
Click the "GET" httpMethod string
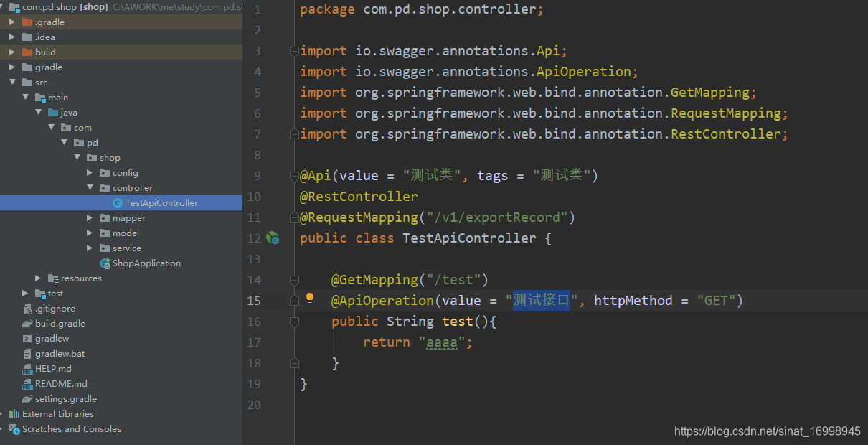pyautogui.click(x=716, y=301)
